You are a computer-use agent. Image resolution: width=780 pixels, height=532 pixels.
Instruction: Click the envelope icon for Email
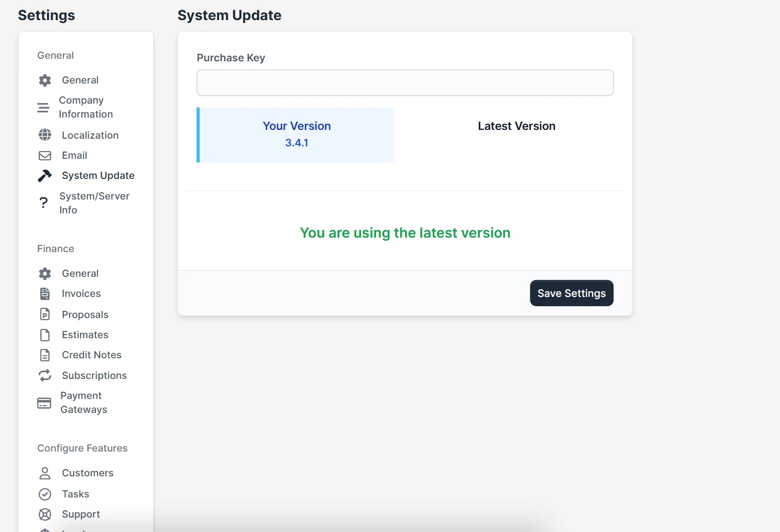[x=45, y=155]
